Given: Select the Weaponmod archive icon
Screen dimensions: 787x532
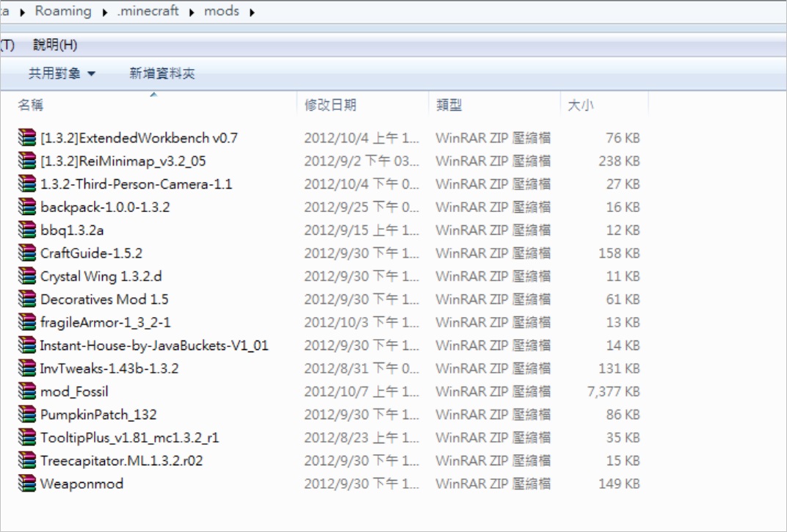Looking at the screenshot, I should 27,484.
